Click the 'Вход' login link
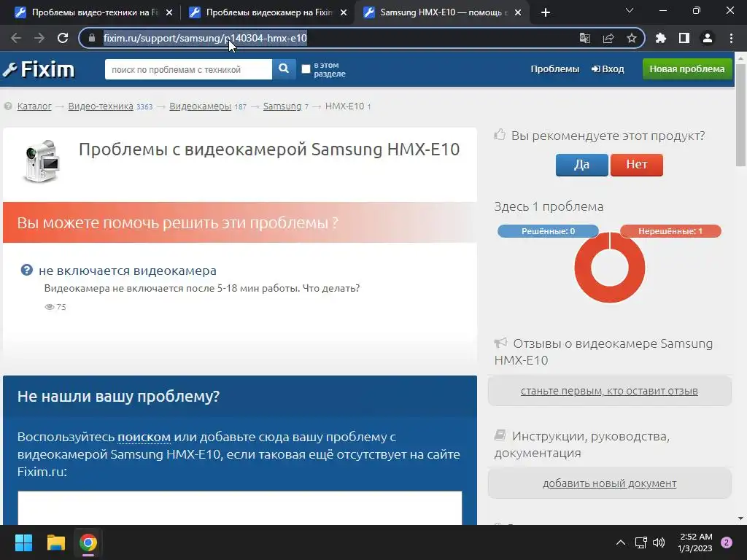This screenshot has height=560, width=747. coord(608,69)
